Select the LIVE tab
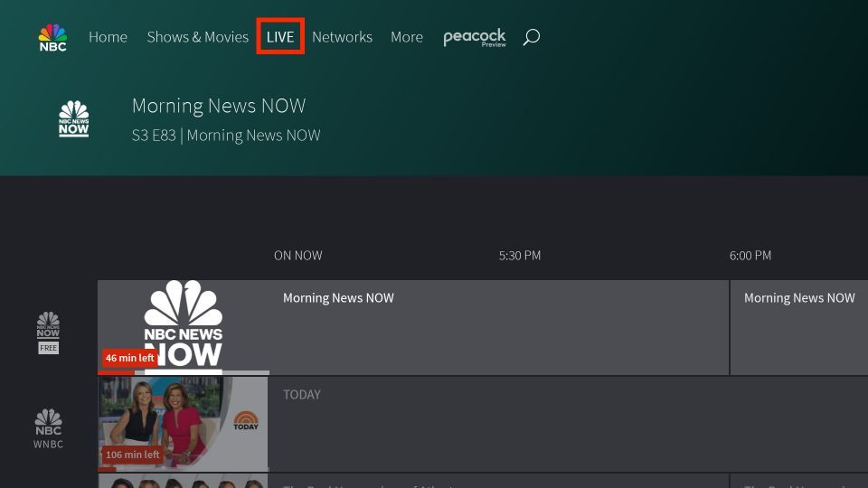This screenshot has height=488, width=868. coord(280,36)
